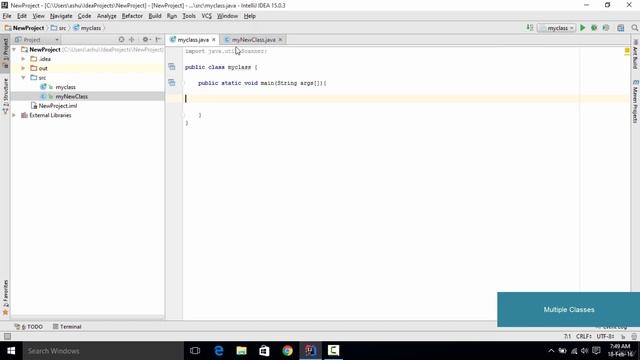Click the Collapse All icon in Project panel
The width and height of the screenshot is (640, 360).
(131, 40)
